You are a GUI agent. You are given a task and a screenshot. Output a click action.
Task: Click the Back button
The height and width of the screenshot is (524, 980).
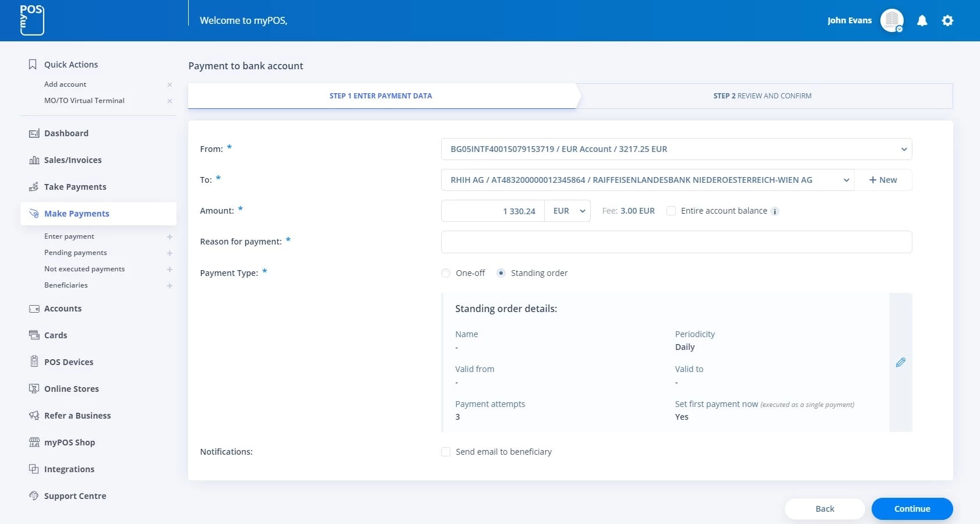tap(824, 509)
